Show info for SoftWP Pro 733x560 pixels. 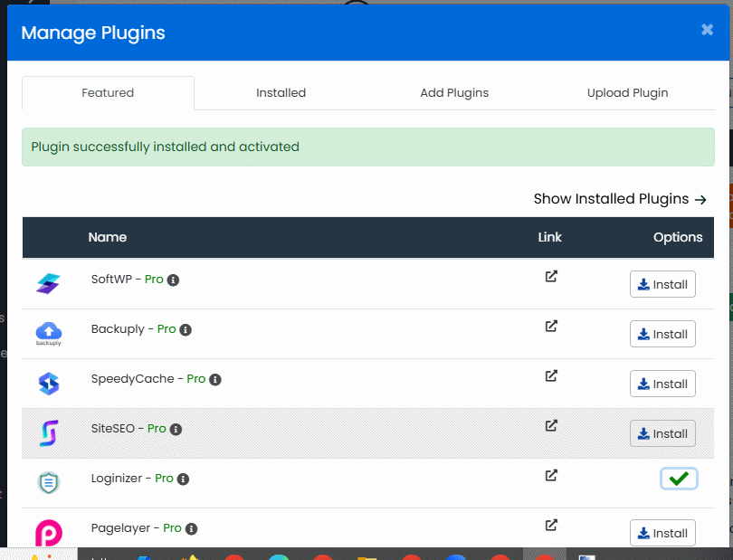(x=174, y=280)
